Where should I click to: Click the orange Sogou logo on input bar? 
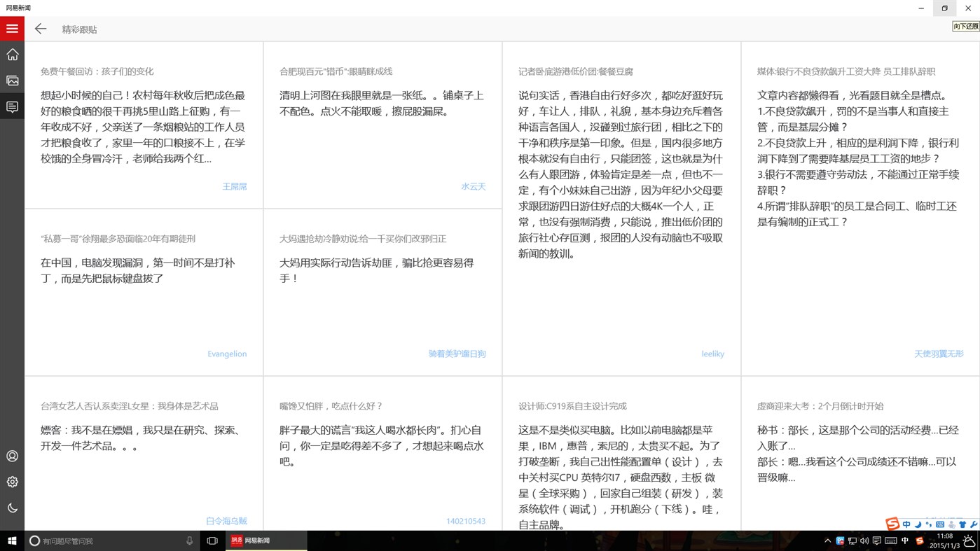pos(892,524)
